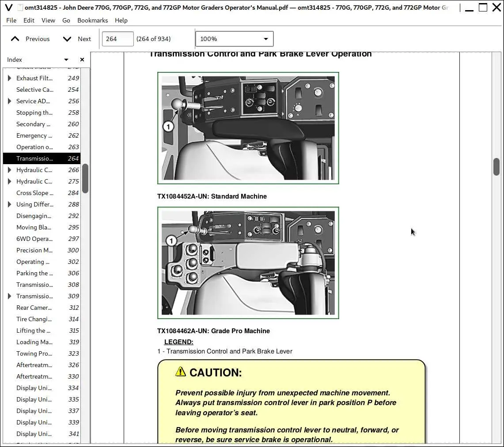504x447 pixels.
Task: Click the document vertical scrollbar thumb
Action: tap(496, 167)
